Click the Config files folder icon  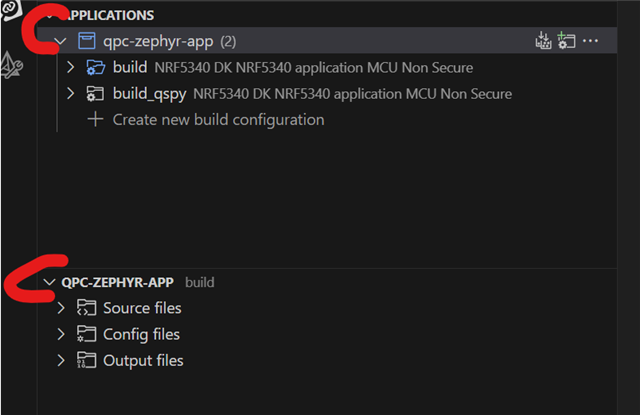coord(87,334)
